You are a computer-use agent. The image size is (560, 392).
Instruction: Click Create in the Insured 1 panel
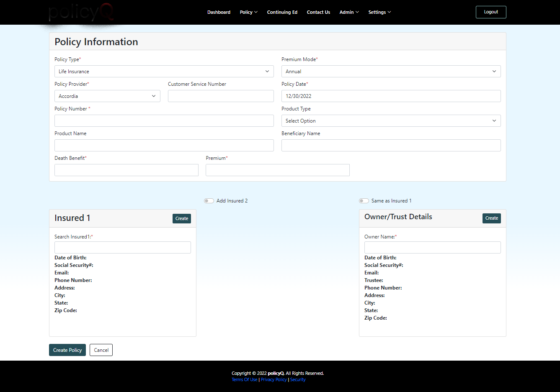click(x=182, y=218)
